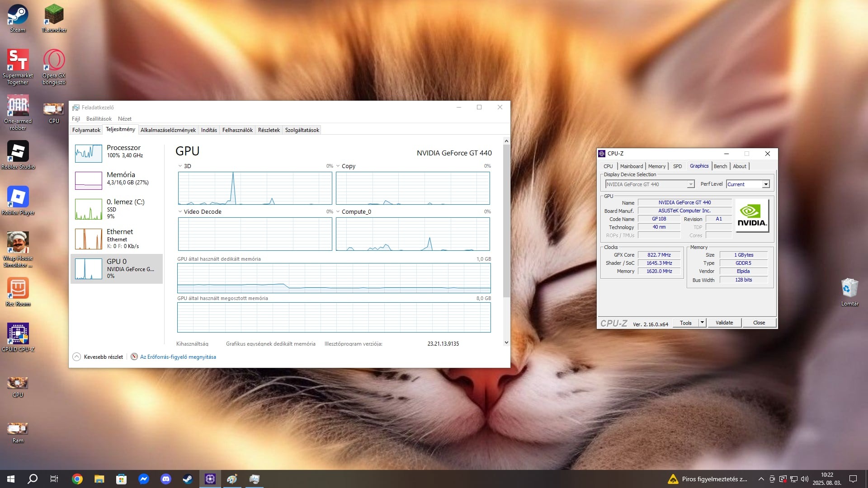Switch to the Folyamatok tab
Screen dimensions: 868x488
point(86,130)
